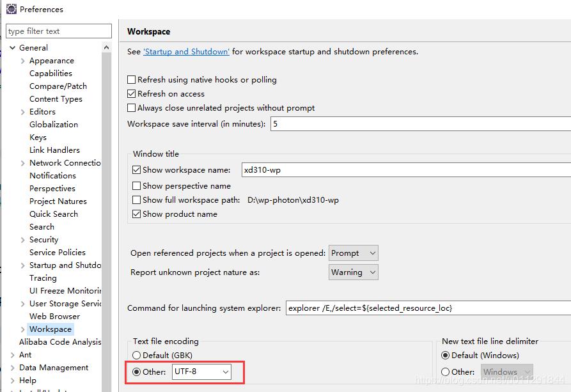The height and width of the screenshot is (392, 571).
Task: Click the type filter text field
Action: 58,31
